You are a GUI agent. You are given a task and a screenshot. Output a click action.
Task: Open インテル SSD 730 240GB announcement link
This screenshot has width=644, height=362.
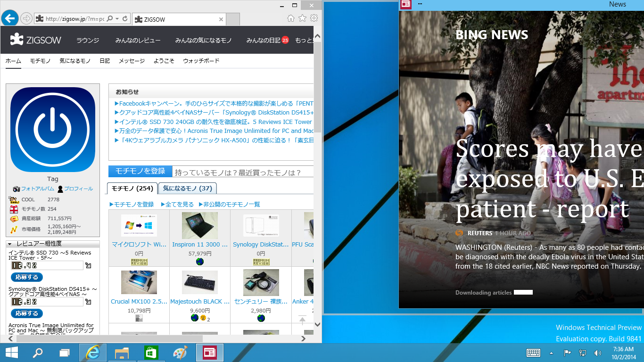pos(214,122)
